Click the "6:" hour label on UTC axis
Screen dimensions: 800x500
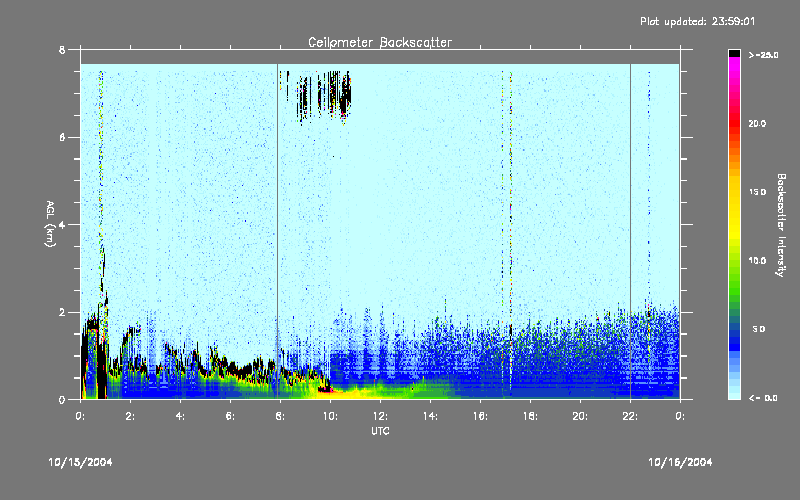click(x=230, y=416)
